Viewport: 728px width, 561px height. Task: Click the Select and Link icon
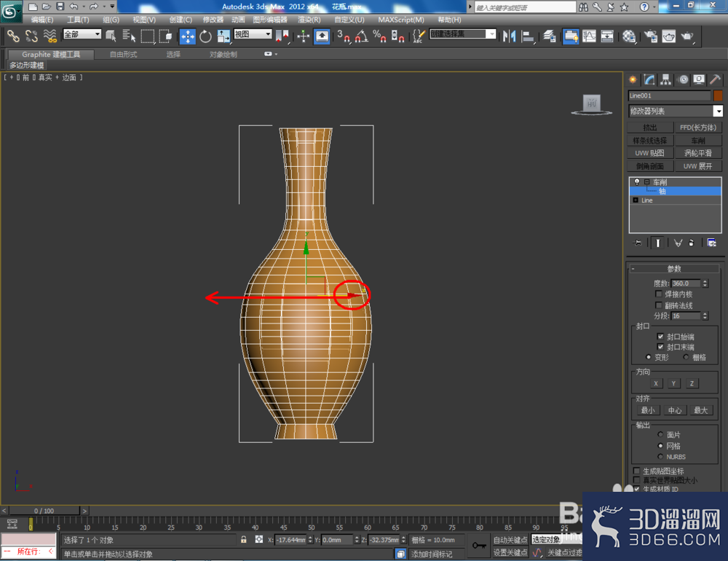pos(13,36)
